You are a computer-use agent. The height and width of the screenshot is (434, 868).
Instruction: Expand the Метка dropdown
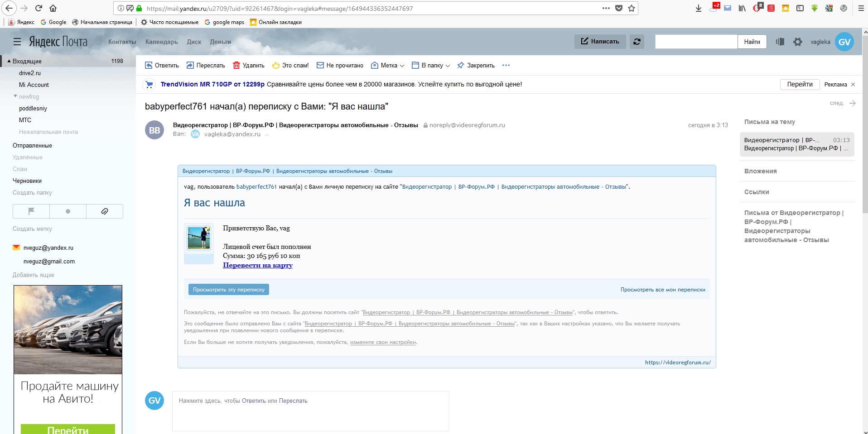[x=388, y=65]
